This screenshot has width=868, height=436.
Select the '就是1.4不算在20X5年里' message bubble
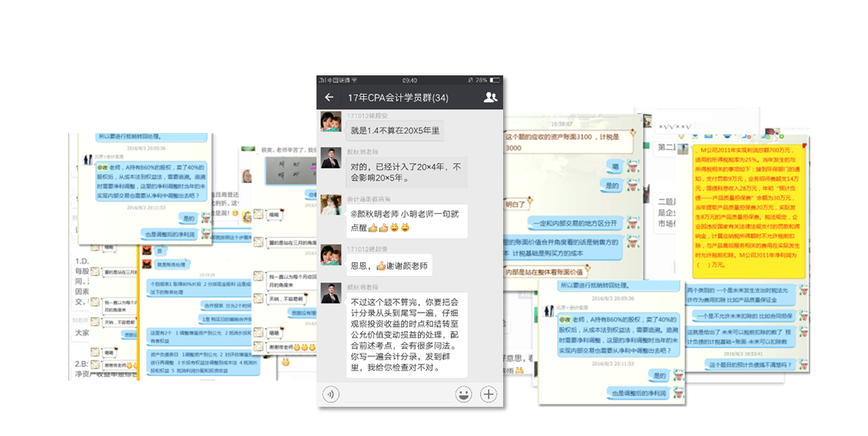[x=396, y=131]
